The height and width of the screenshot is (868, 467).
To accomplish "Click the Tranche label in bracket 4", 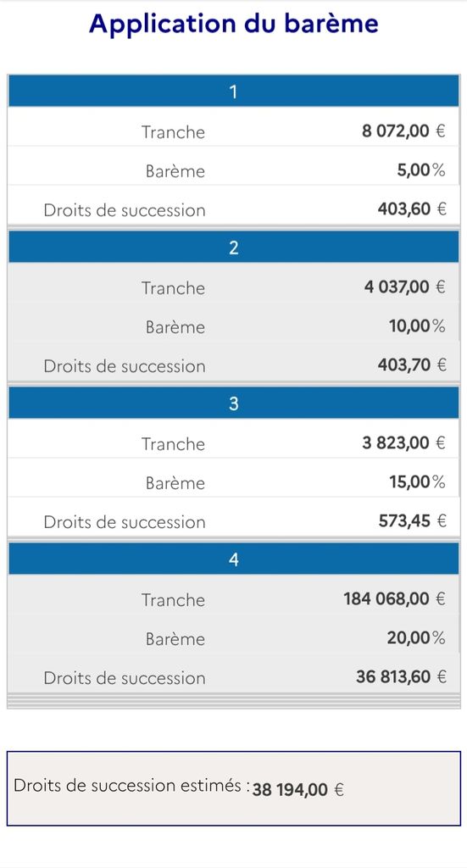I will click(x=173, y=599).
